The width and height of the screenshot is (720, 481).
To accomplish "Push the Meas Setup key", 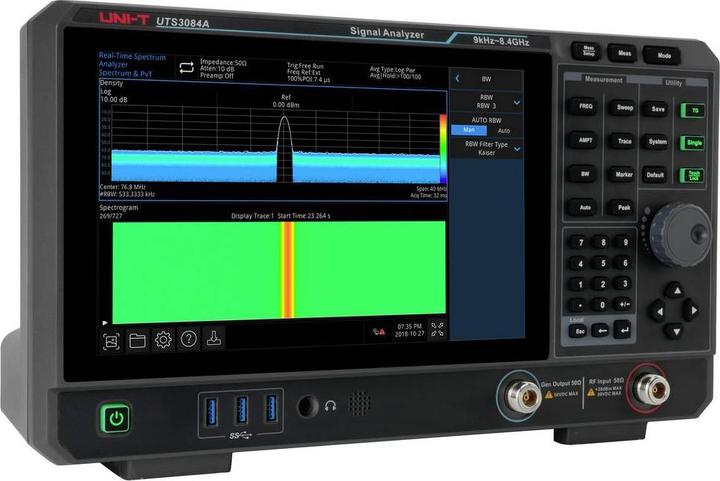I will tap(588, 50).
